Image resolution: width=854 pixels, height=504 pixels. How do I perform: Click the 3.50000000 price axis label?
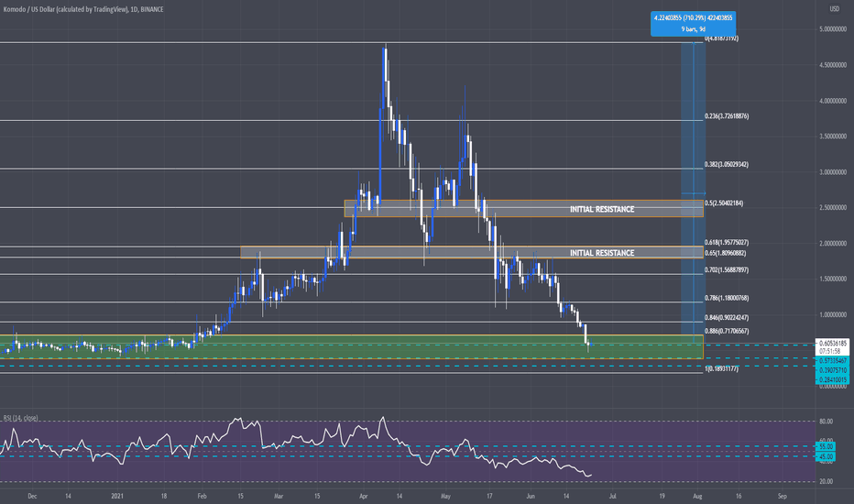tap(833, 137)
